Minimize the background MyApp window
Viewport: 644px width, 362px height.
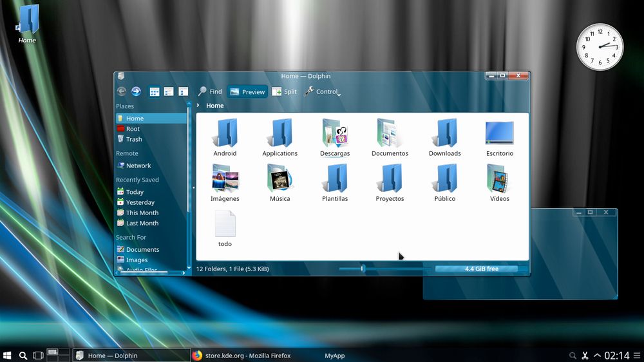tap(579, 213)
